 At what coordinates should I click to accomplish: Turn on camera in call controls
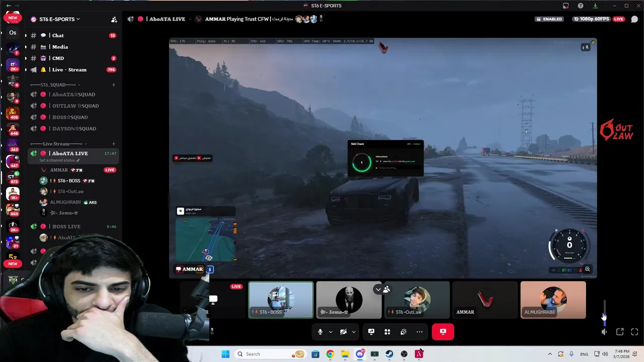point(343,332)
